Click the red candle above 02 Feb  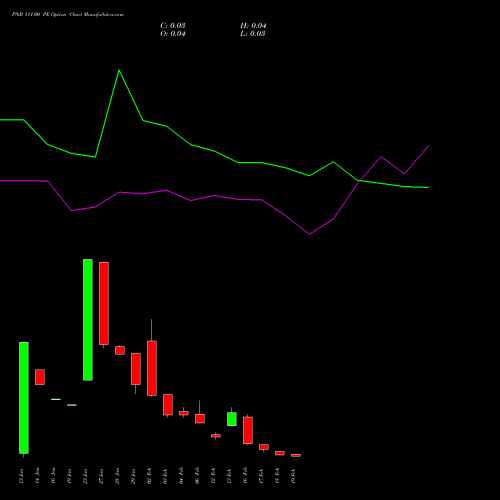(x=152, y=368)
